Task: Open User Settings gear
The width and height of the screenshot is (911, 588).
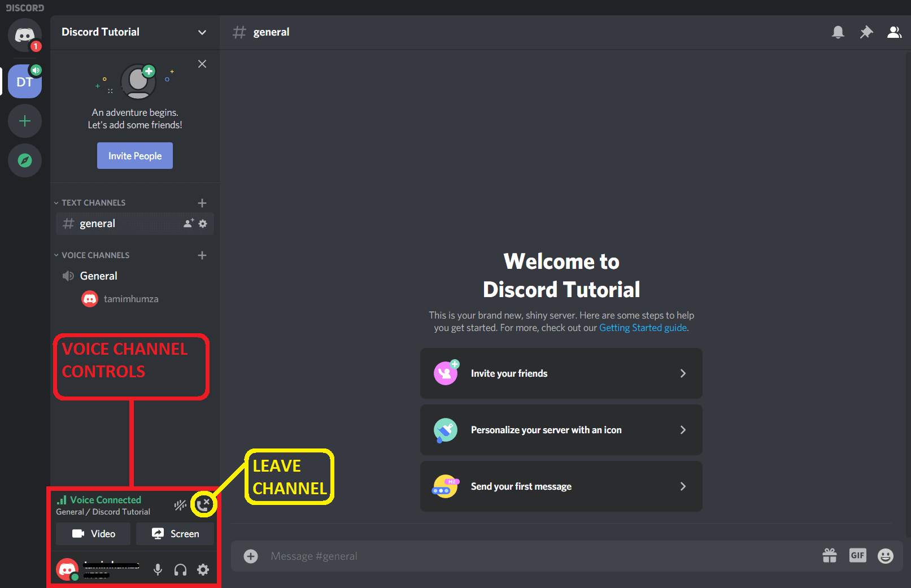Action: click(203, 570)
